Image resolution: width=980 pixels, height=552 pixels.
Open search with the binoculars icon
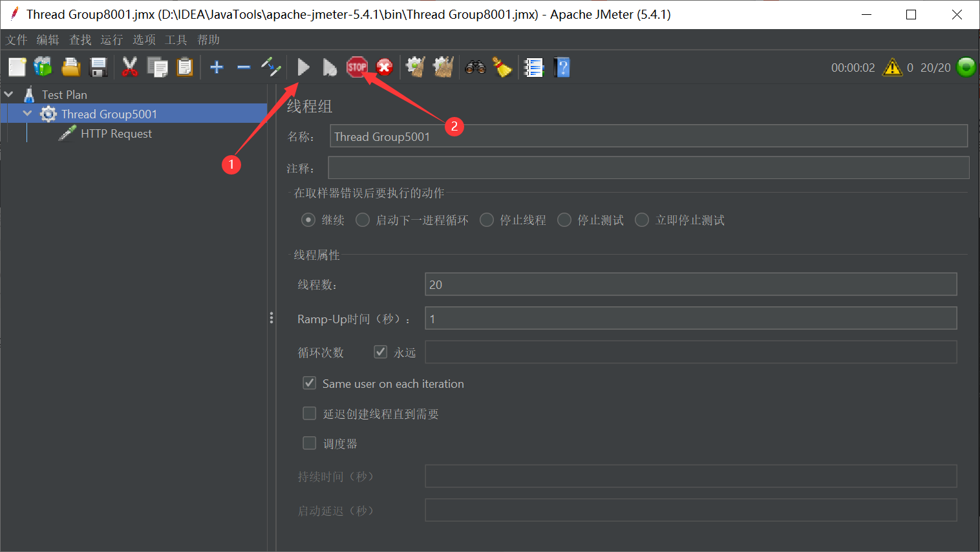tap(475, 67)
